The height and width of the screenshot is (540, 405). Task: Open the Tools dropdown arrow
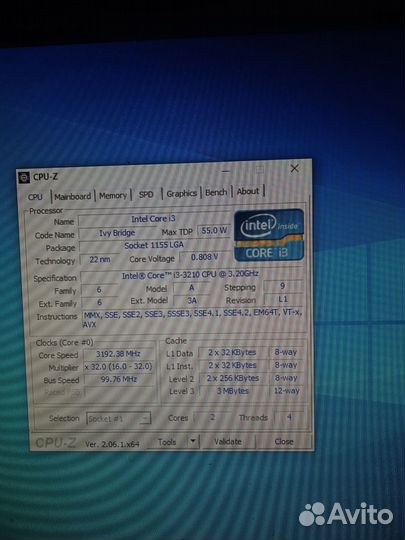[193, 441]
